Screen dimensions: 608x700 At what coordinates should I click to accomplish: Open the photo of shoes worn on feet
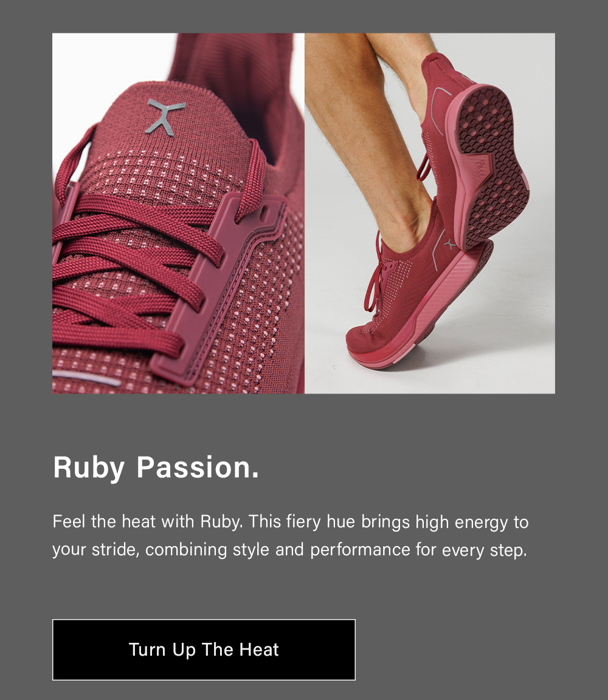click(x=430, y=213)
